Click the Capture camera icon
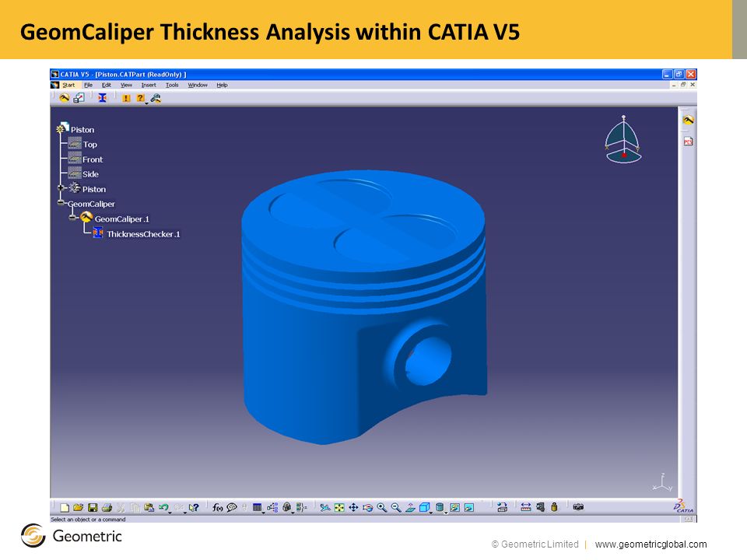Screen dimensions: 747x560 click(x=578, y=507)
